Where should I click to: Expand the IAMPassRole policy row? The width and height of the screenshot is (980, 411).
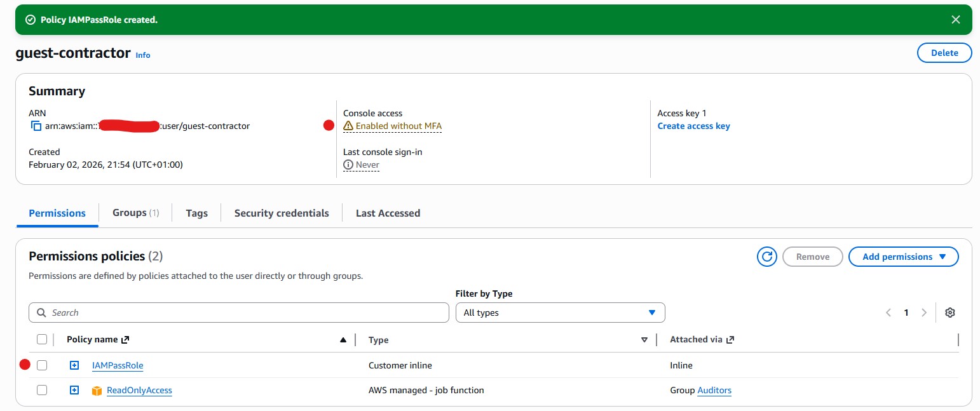74,365
